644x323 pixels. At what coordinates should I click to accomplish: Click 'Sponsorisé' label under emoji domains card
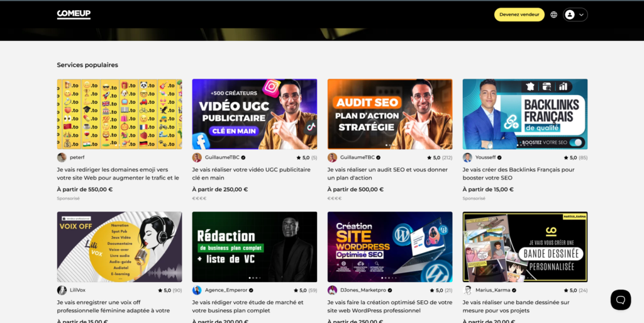[68, 198]
